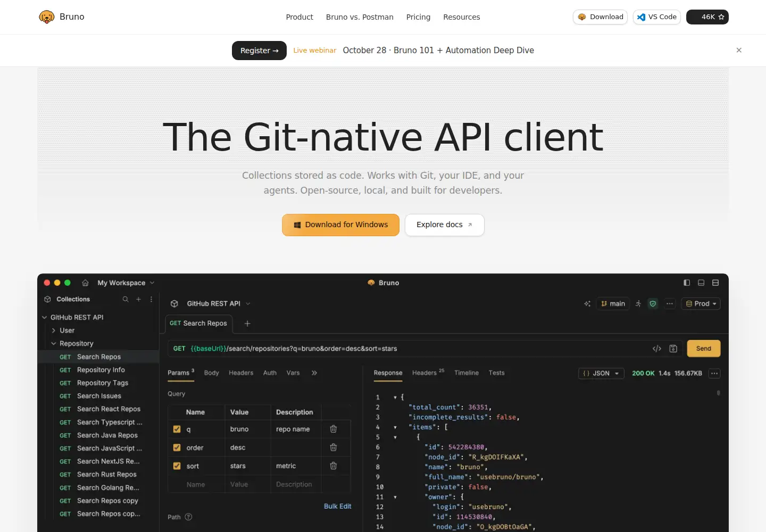
Task: Delete the sort parameter row with its trash icon
Action: click(334, 466)
